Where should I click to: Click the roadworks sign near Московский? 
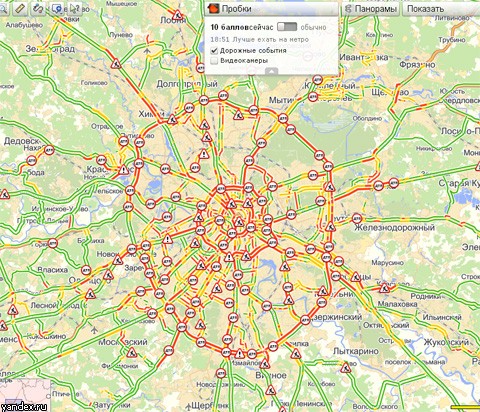point(132,352)
